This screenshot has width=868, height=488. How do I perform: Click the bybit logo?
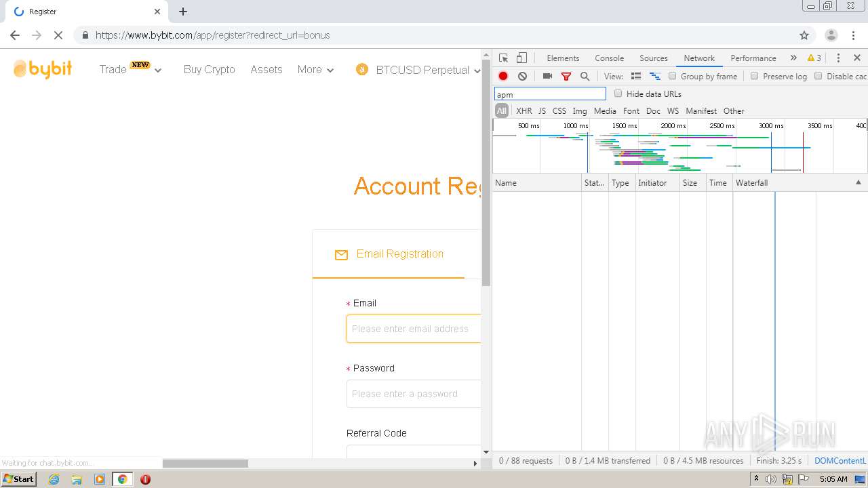tap(43, 69)
